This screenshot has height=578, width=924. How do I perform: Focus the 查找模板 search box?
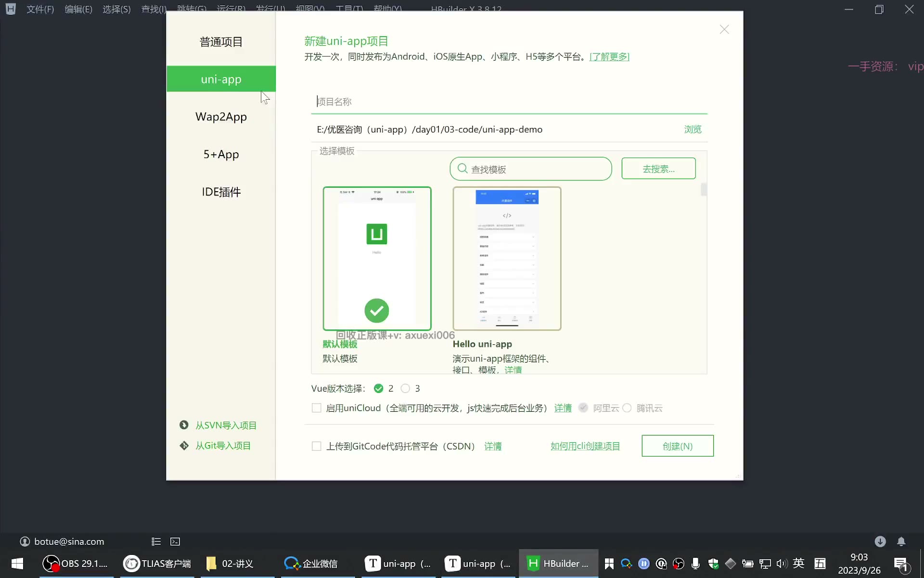(531, 169)
